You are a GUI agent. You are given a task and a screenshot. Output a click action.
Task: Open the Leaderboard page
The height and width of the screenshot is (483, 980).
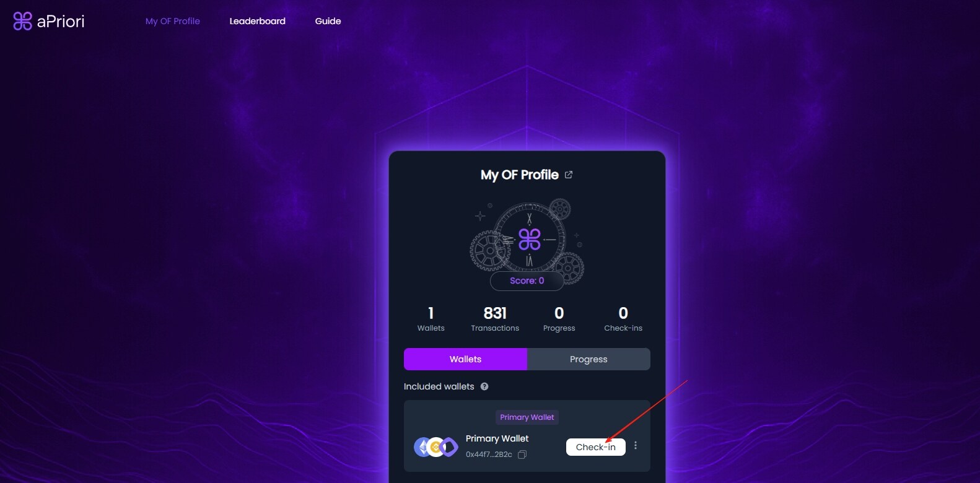(x=258, y=21)
